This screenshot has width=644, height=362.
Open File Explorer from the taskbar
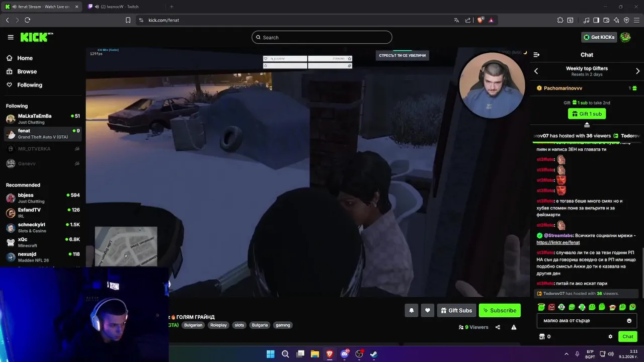coord(315,354)
